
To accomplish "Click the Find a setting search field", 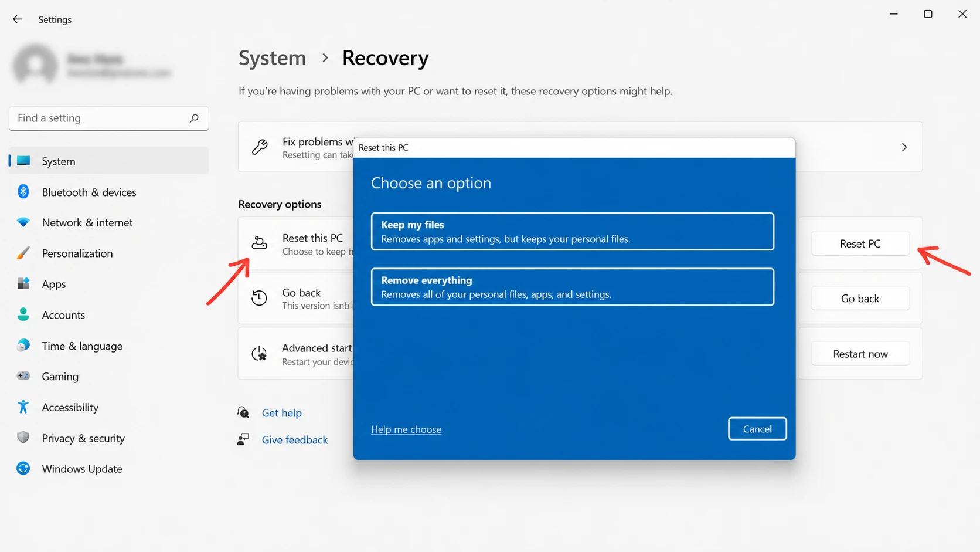I will tap(109, 118).
